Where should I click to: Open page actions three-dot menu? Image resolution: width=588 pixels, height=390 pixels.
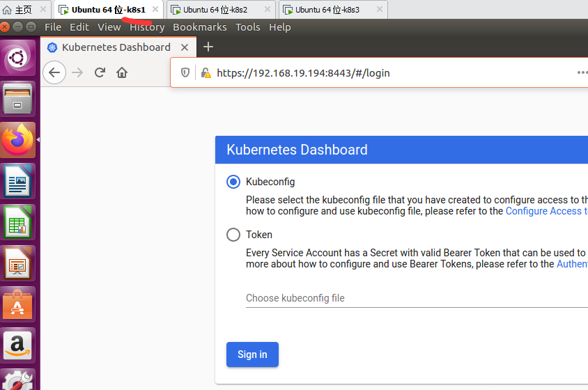click(582, 72)
